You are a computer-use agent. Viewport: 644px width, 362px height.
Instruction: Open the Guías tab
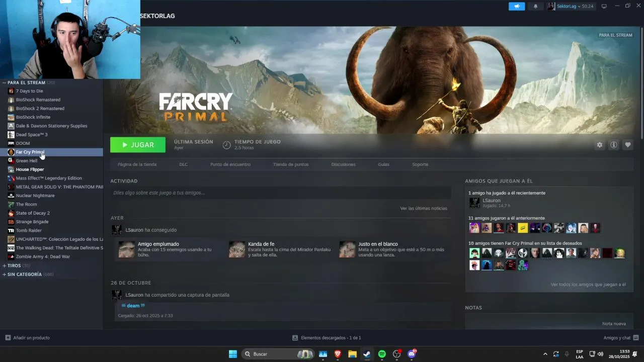click(x=383, y=164)
